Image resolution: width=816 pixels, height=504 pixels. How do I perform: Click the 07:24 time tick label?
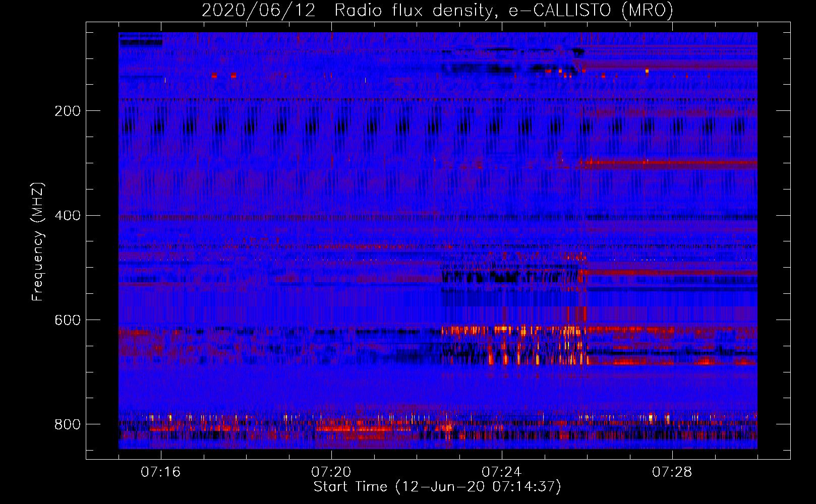[x=501, y=472]
